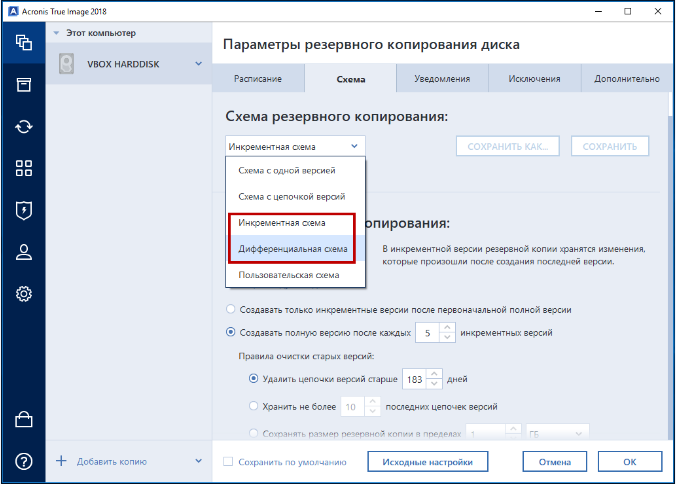Click the Исходные настройки button
676x484 pixels.
click(428, 462)
